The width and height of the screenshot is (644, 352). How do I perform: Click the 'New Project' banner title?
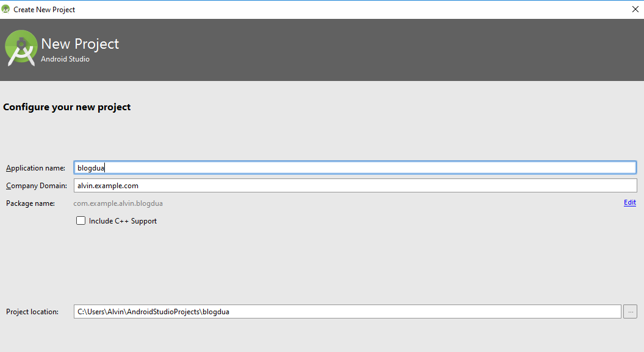(x=80, y=44)
